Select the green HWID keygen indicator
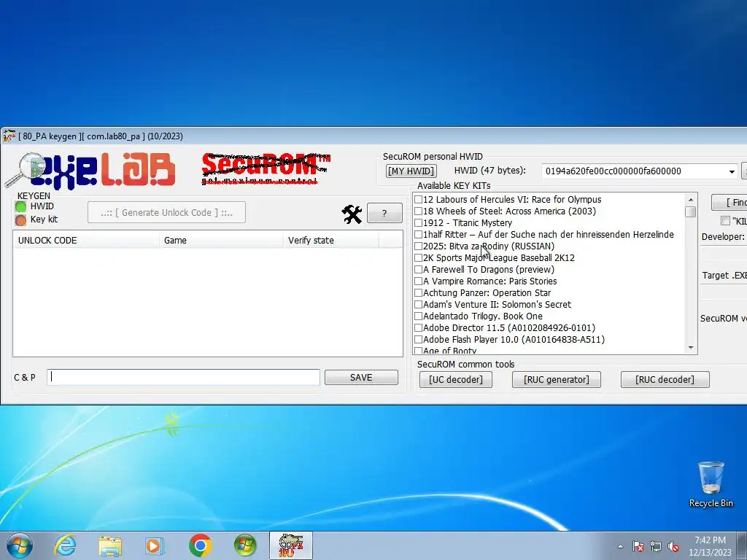747x560 pixels. [x=20, y=206]
